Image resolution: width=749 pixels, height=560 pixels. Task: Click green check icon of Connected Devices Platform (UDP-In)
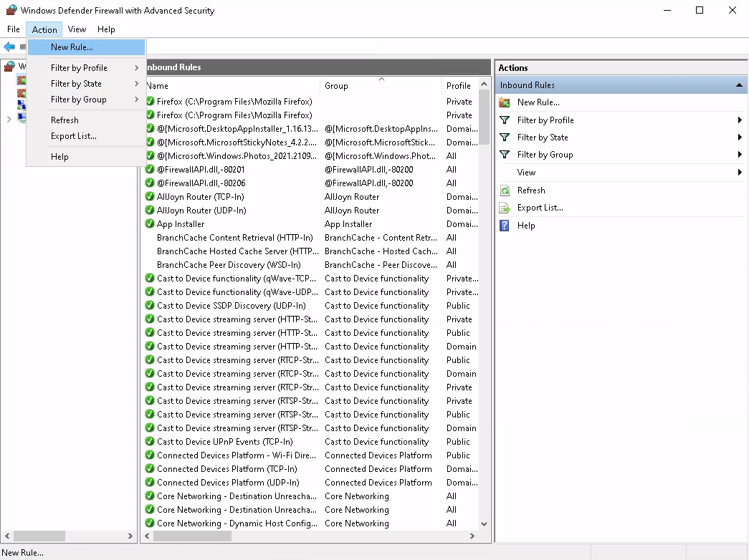coord(150,482)
